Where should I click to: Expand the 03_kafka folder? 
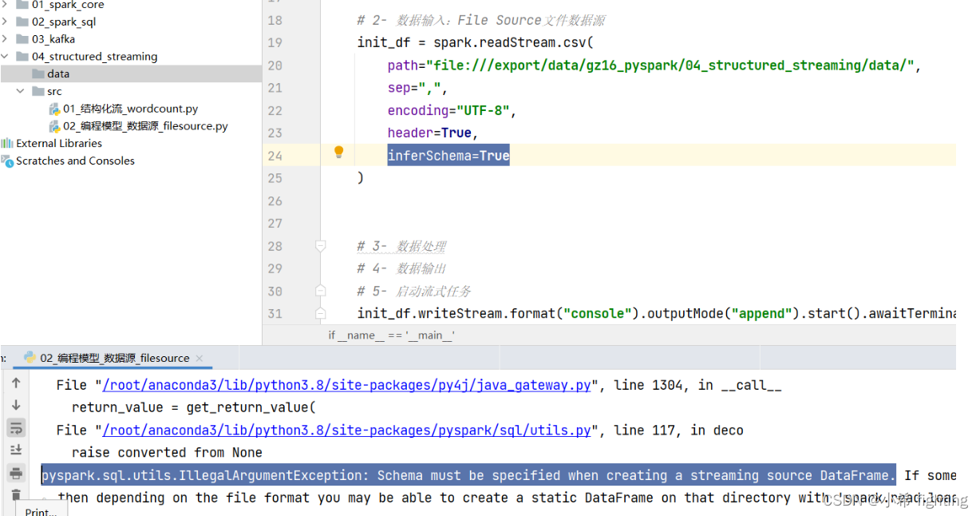click(x=5, y=39)
